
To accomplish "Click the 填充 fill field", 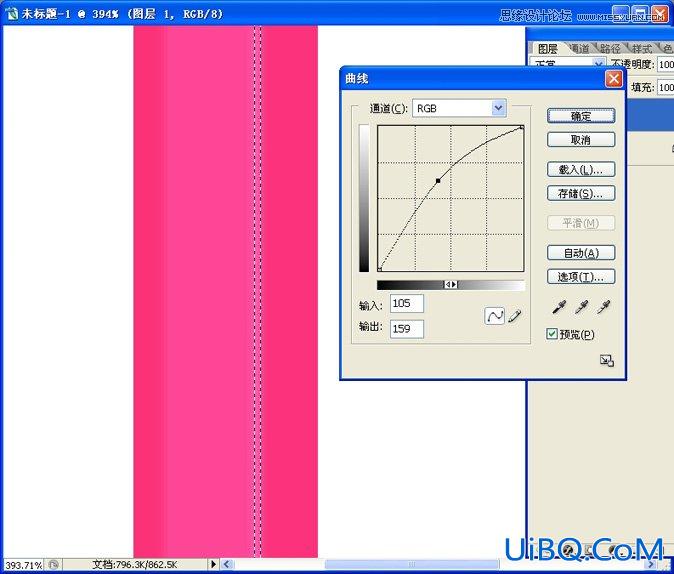I will tap(665, 87).
